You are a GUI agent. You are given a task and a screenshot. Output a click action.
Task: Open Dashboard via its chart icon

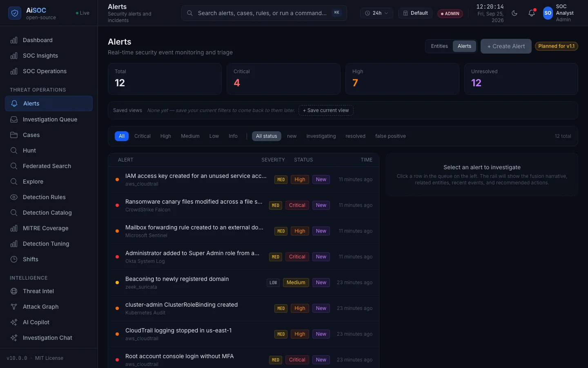point(14,40)
